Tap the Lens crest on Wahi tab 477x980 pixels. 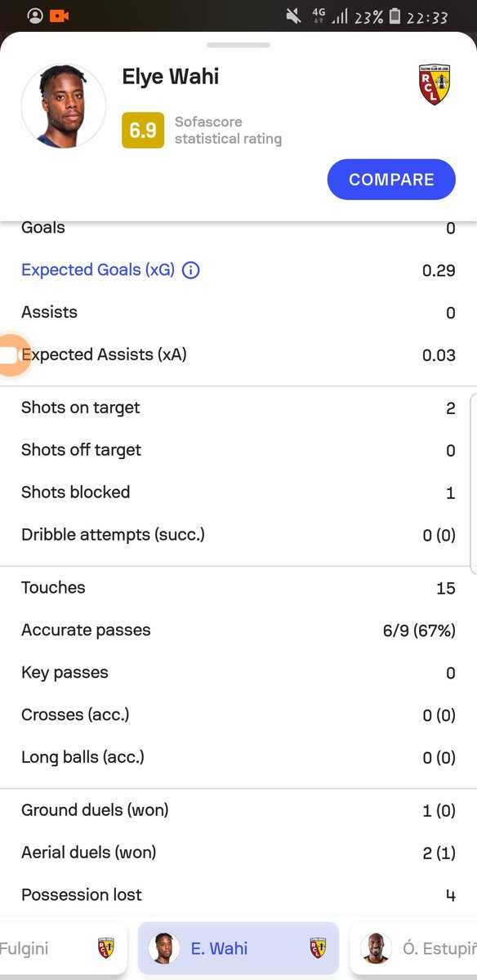(x=318, y=948)
